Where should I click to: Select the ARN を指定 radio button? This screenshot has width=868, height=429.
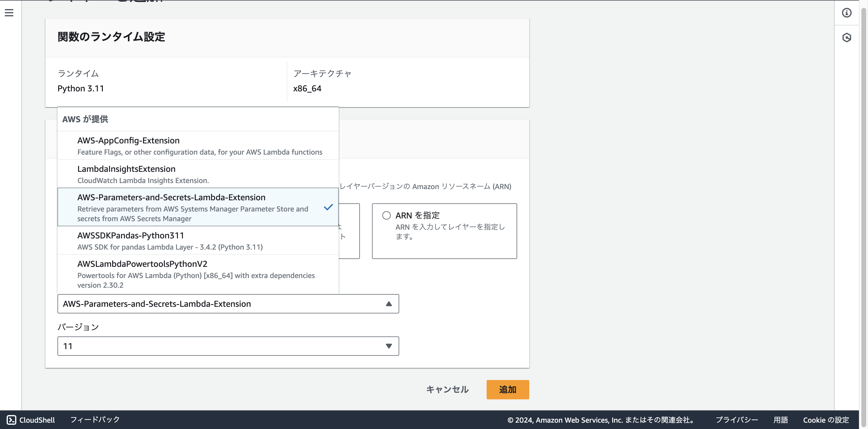[x=387, y=215]
